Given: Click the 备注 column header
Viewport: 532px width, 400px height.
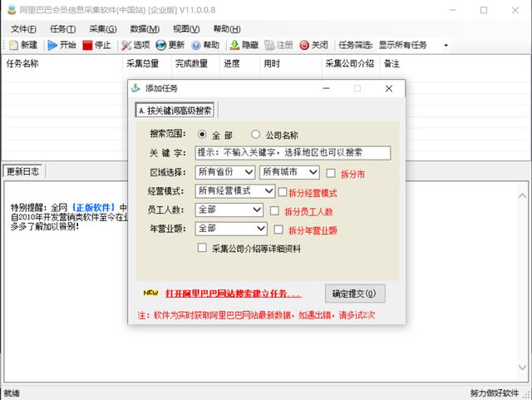Looking at the screenshot, I should [x=392, y=63].
